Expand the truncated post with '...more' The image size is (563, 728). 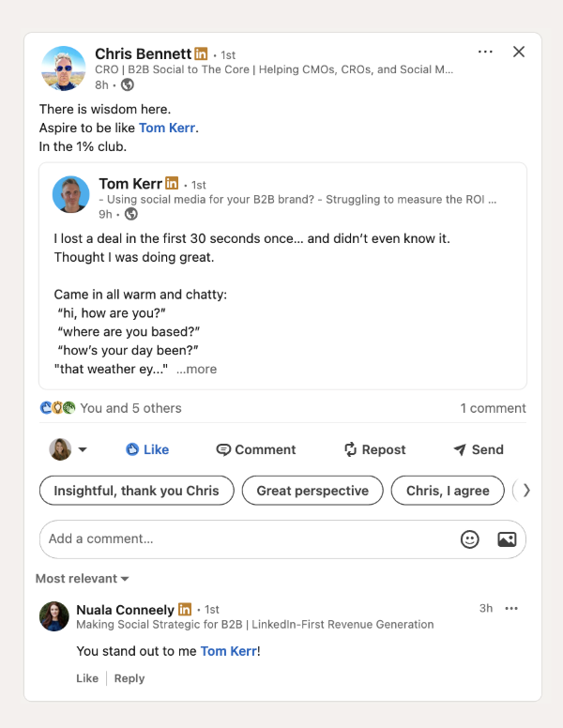tap(196, 370)
